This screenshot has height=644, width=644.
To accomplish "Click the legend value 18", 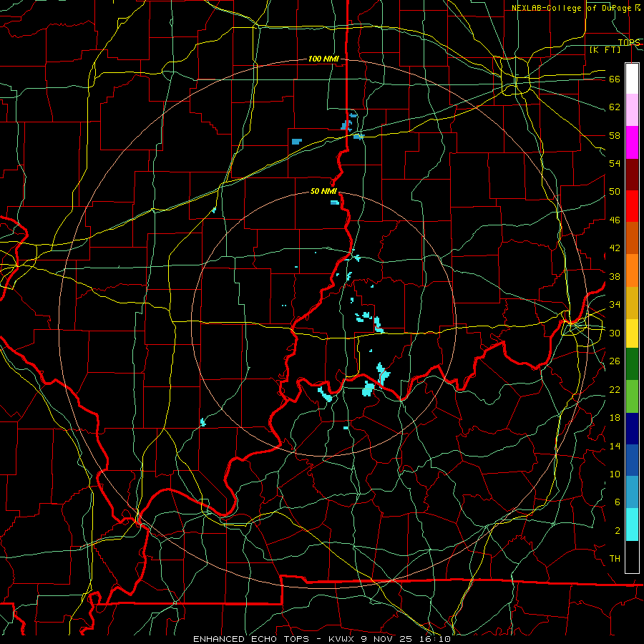I will 615,418.
